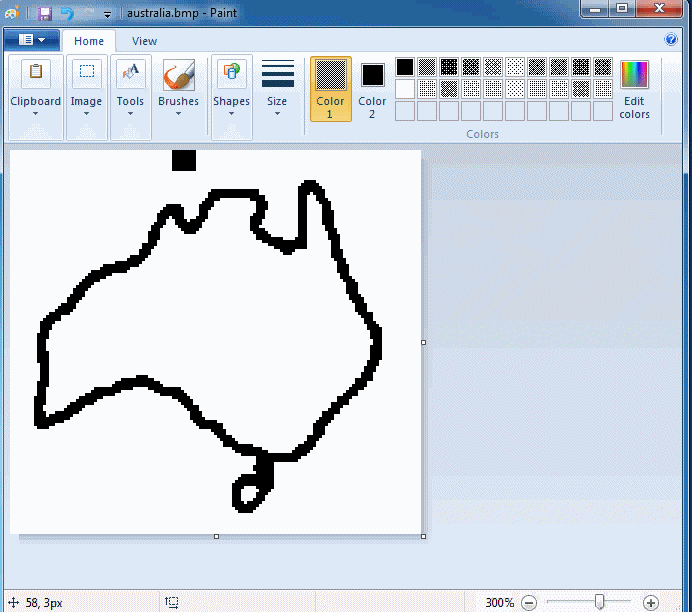Switch to the View tab
The image size is (692, 612).
[144, 41]
